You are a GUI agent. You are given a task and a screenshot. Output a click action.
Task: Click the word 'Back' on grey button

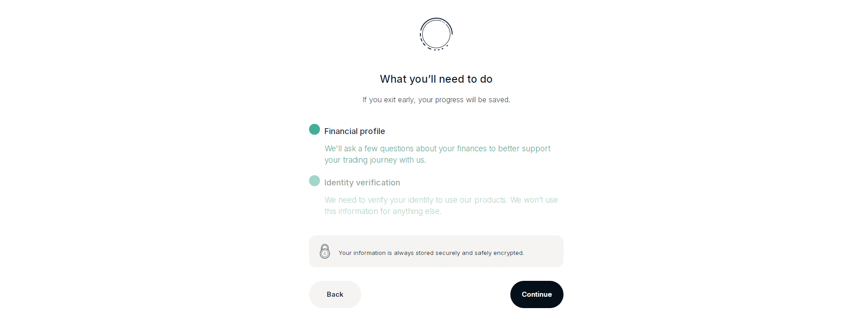[335, 294]
